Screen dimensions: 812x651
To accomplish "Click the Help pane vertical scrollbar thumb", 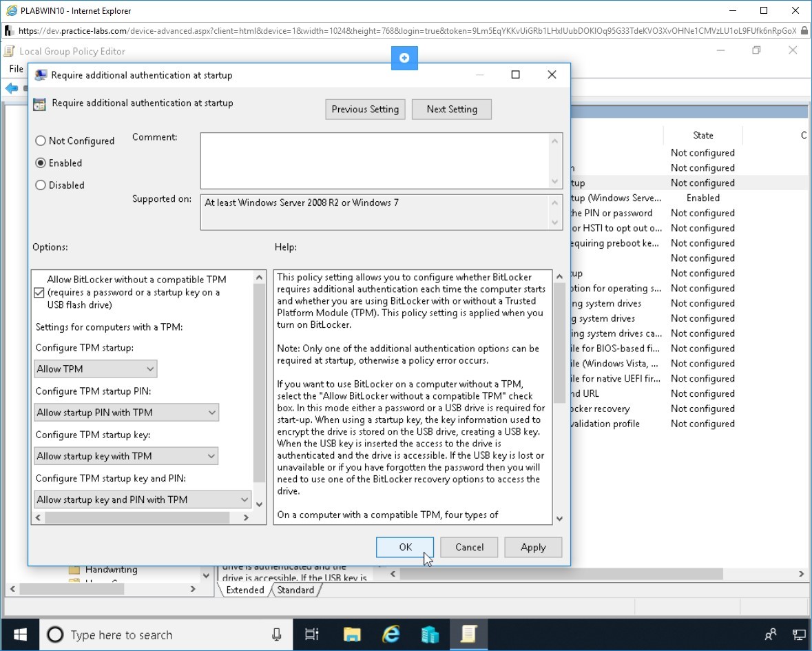I will (x=559, y=343).
